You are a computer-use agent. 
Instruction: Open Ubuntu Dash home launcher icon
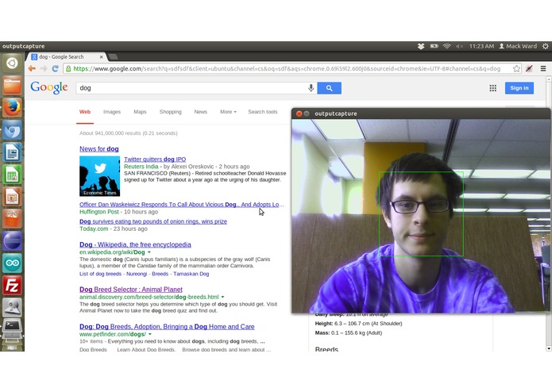tap(12, 63)
